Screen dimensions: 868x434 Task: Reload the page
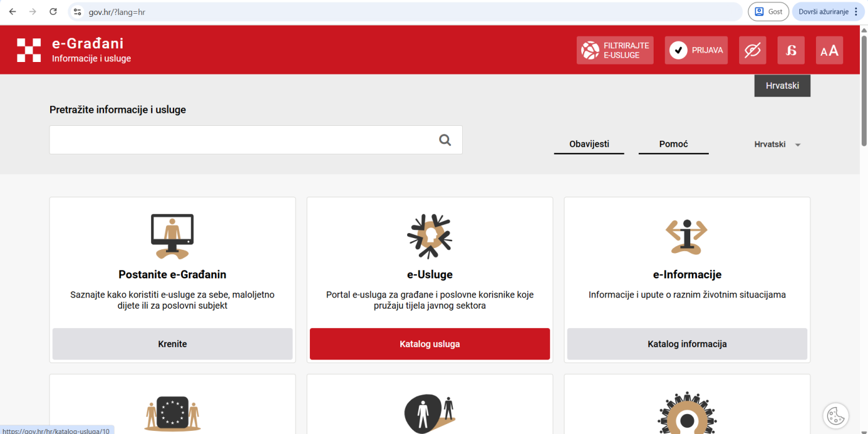coord(53,12)
